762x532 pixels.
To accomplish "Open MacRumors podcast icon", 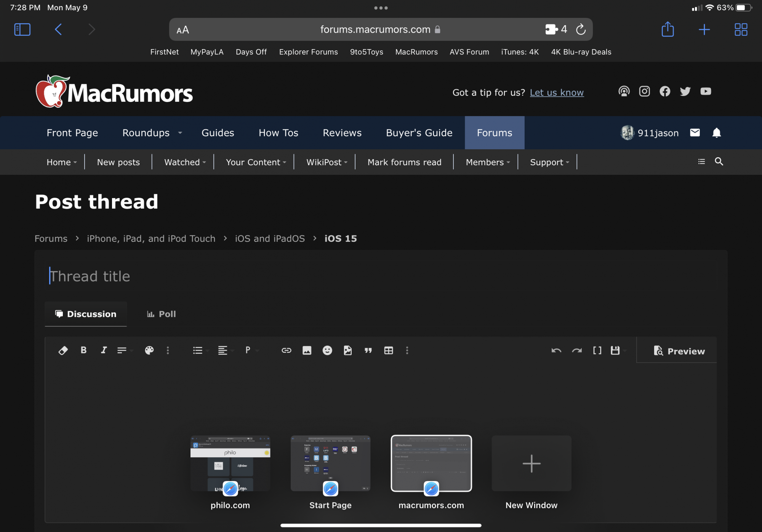I will pos(624,91).
